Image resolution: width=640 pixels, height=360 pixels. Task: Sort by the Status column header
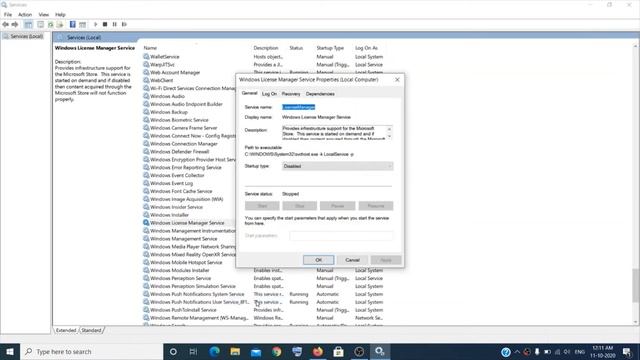[296, 48]
